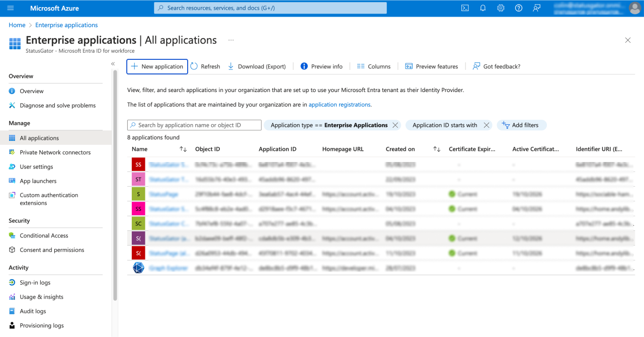
Task: Focus the Azure global search box
Action: point(270,8)
